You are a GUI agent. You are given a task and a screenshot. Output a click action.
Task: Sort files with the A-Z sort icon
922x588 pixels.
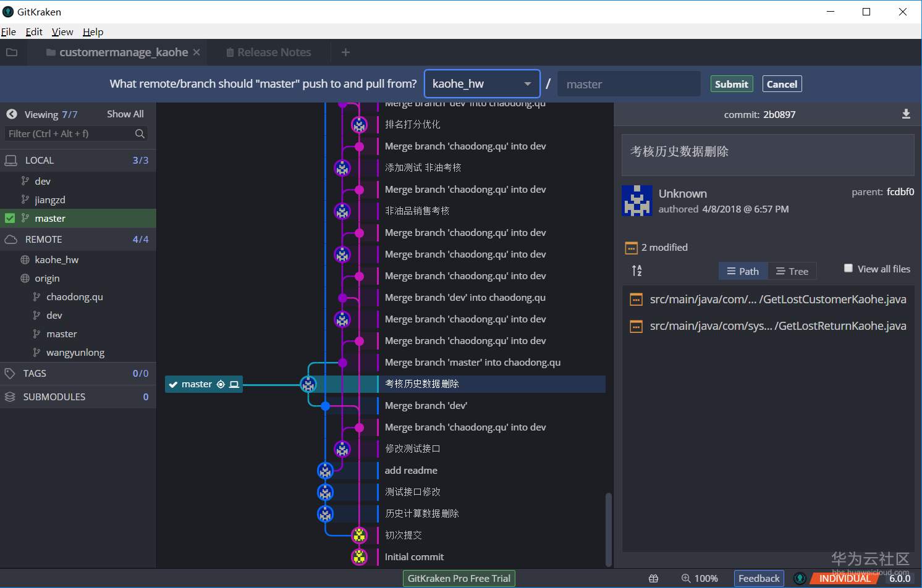[x=637, y=271]
